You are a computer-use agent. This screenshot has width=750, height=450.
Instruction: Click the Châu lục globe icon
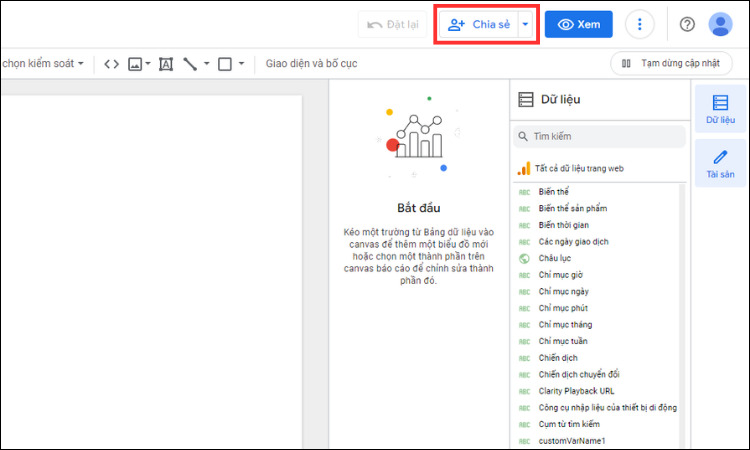524,259
